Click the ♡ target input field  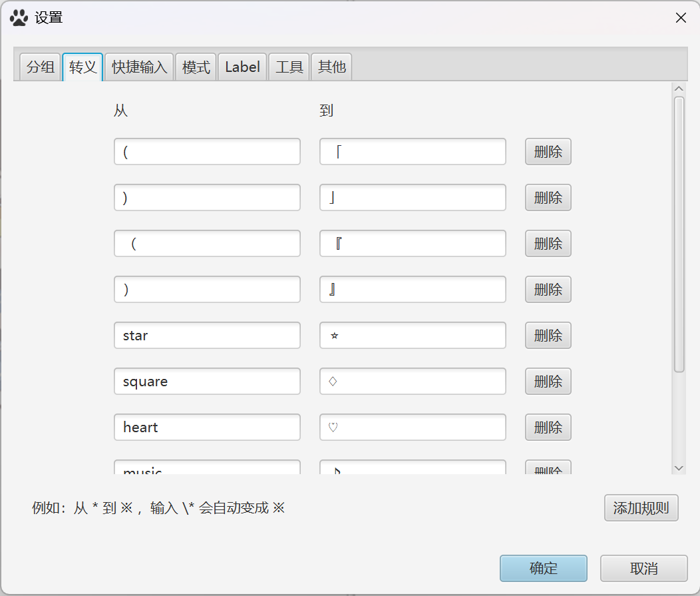(x=413, y=428)
